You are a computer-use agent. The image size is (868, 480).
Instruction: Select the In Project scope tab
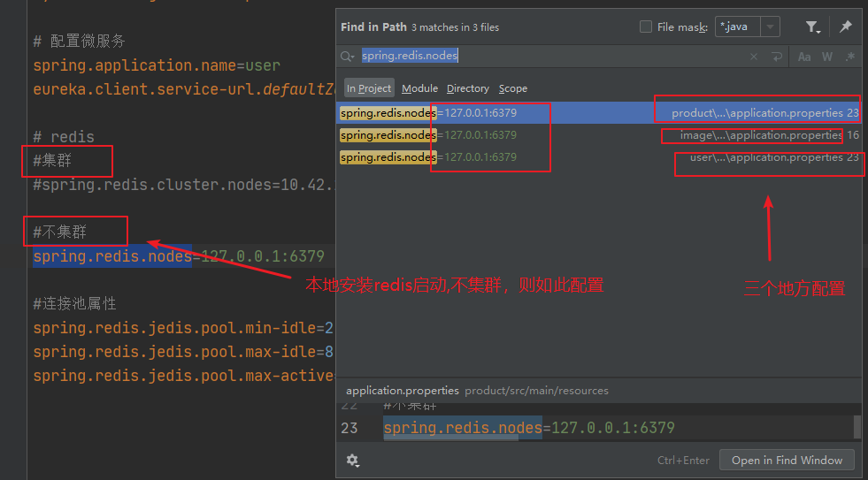(369, 88)
